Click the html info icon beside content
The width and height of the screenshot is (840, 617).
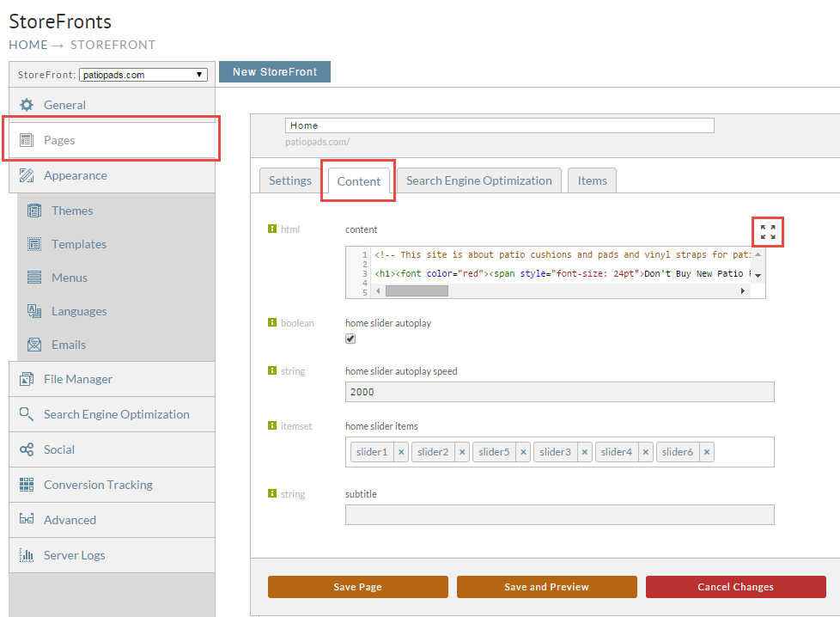tap(272, 229)
